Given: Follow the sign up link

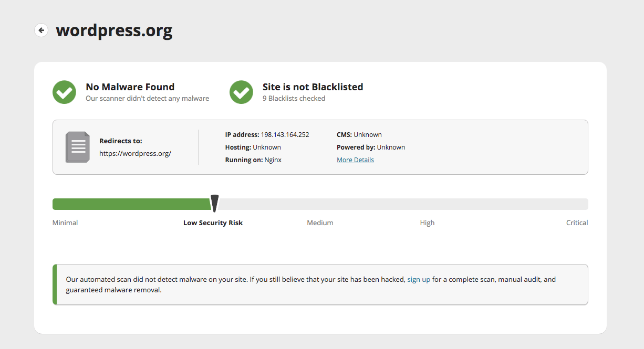Looking at the screenshot, I should tap(419, 280).
